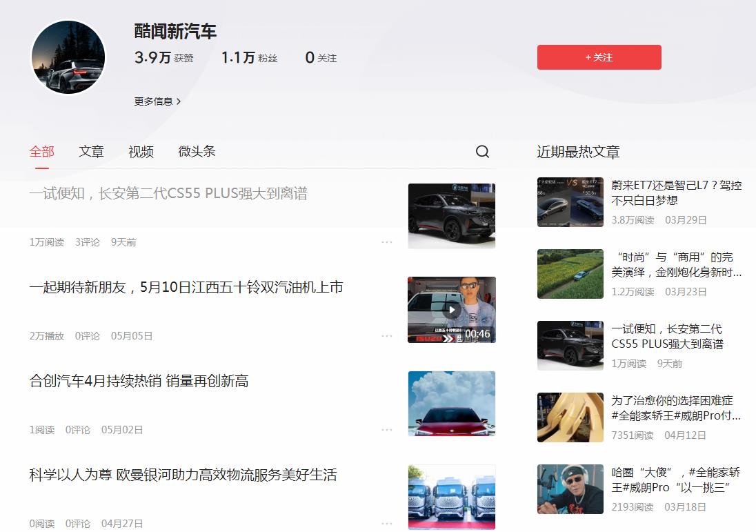This screenshot has width=756, height=532.
Task: Play the 五十铃 video via play icon
Action: (452, 310)
